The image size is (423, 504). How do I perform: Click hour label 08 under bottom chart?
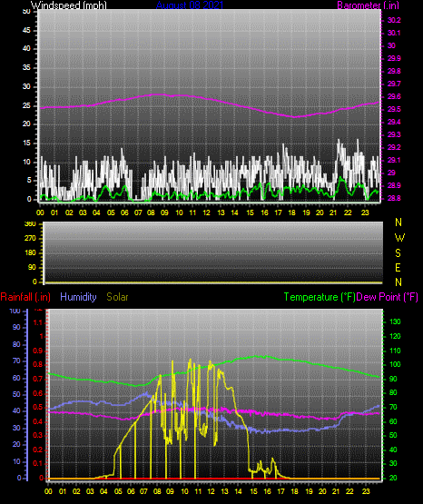pos(157,491)
